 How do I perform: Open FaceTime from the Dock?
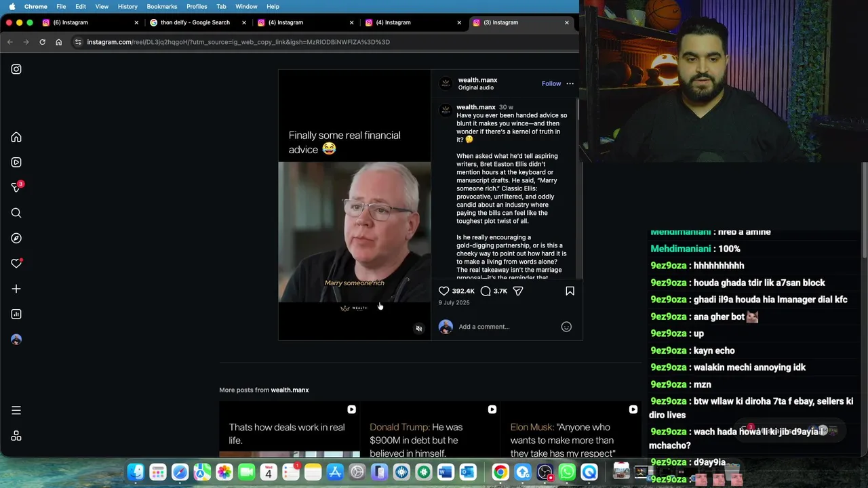246,472
